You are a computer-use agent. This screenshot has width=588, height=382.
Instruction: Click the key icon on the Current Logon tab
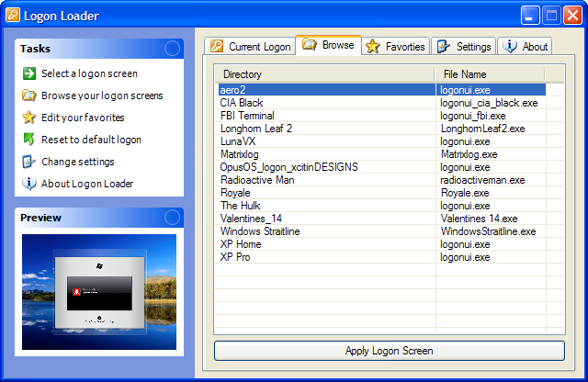(217, 46)
